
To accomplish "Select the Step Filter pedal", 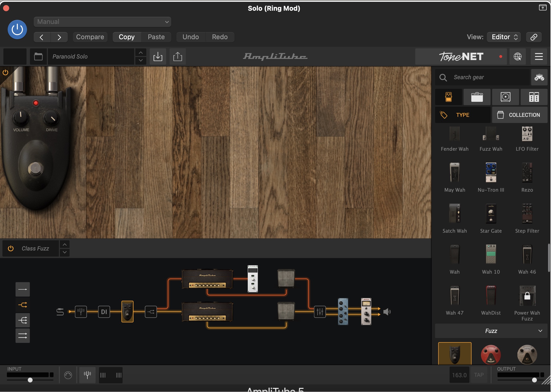I will [x=527, y=218].
